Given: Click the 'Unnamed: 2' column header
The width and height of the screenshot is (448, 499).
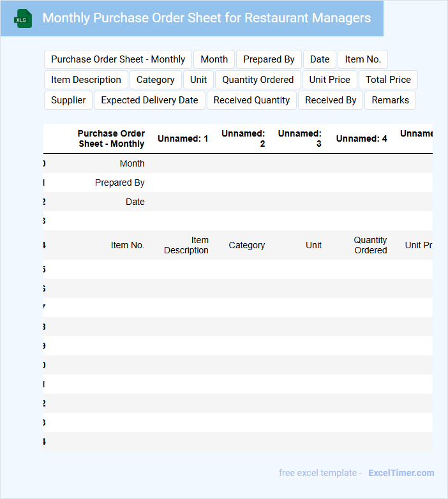Looking at the screenshot, I should [243, 138].
